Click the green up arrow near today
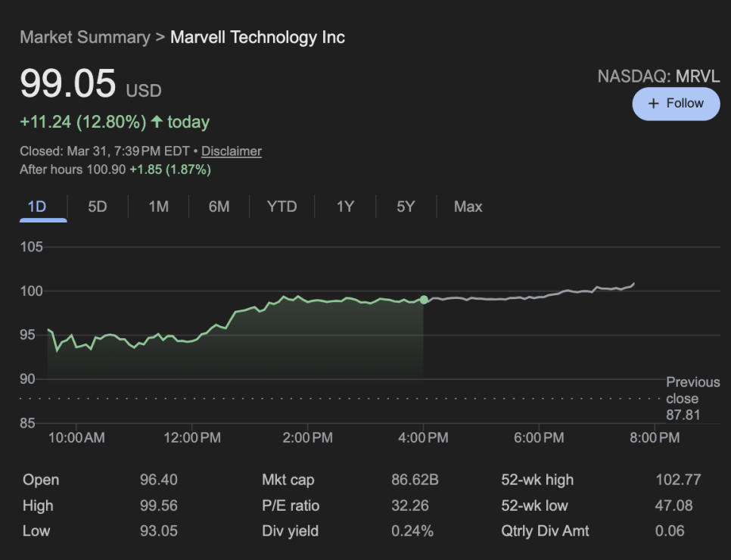Viewport: 731px width, 560px height. coord(157,122)
